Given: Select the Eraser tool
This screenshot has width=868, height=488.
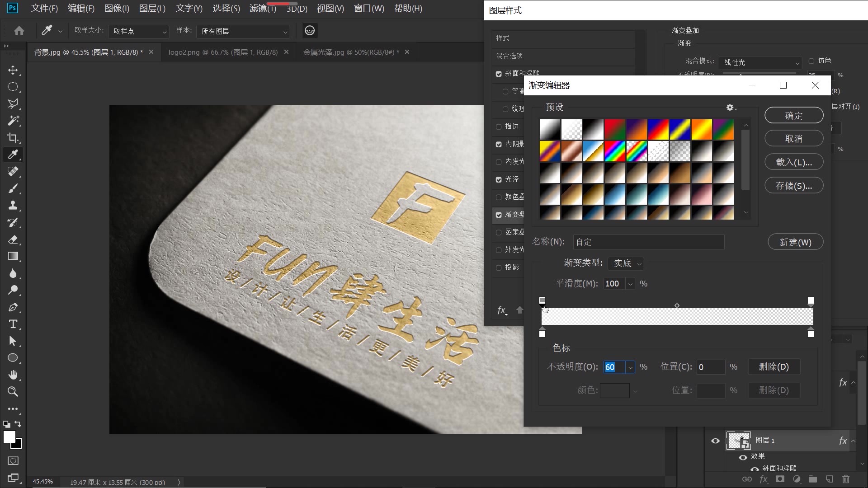Looking at the screenshot, I should [13, 240].
